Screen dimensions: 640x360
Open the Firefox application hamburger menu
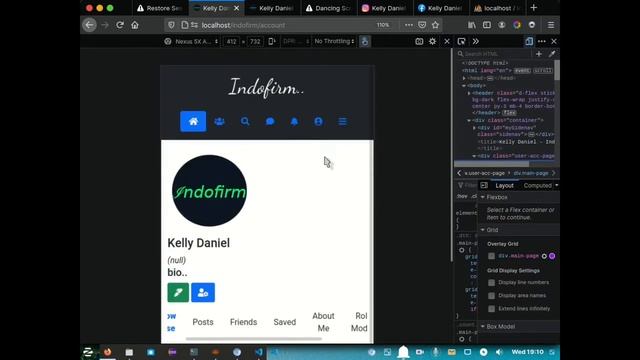(551, 25)
